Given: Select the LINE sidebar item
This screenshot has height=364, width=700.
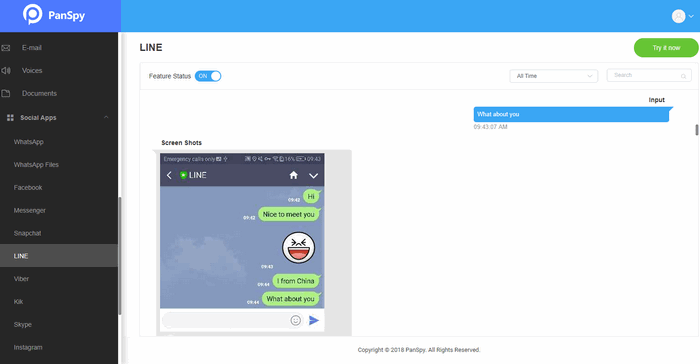Looking at the screenshot, I should click(x=59, y=255).
